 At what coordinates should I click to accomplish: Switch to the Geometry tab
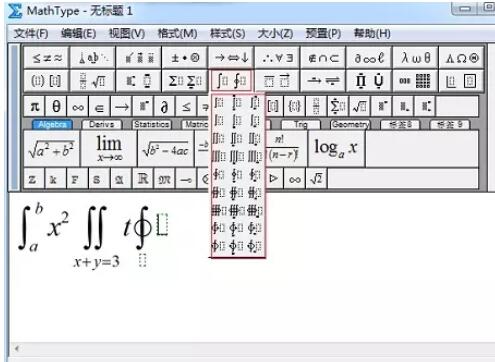click(x=350, y=125)
